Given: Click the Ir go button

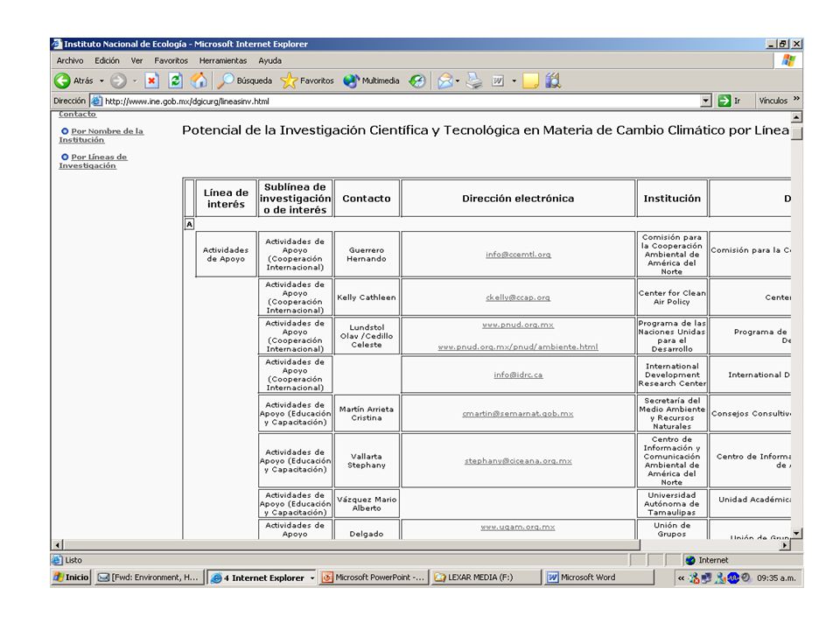Looking at the screenshot, I should 730,101.
